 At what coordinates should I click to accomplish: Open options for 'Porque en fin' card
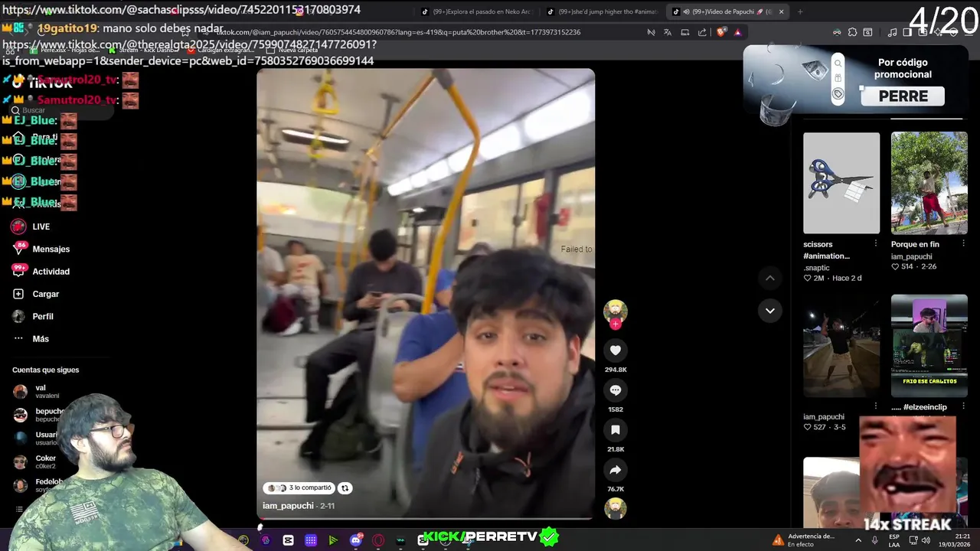pyautogui.click(x=963, y=243)
